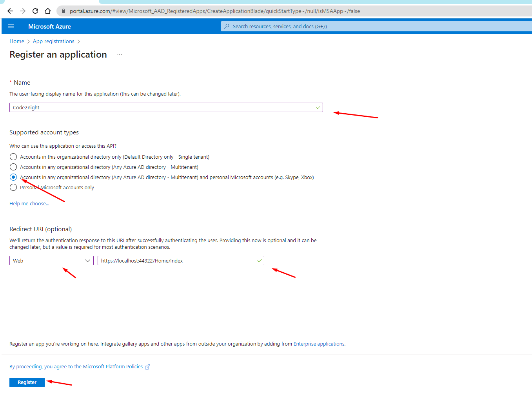Click the browser address bar URL

point(215,11)
